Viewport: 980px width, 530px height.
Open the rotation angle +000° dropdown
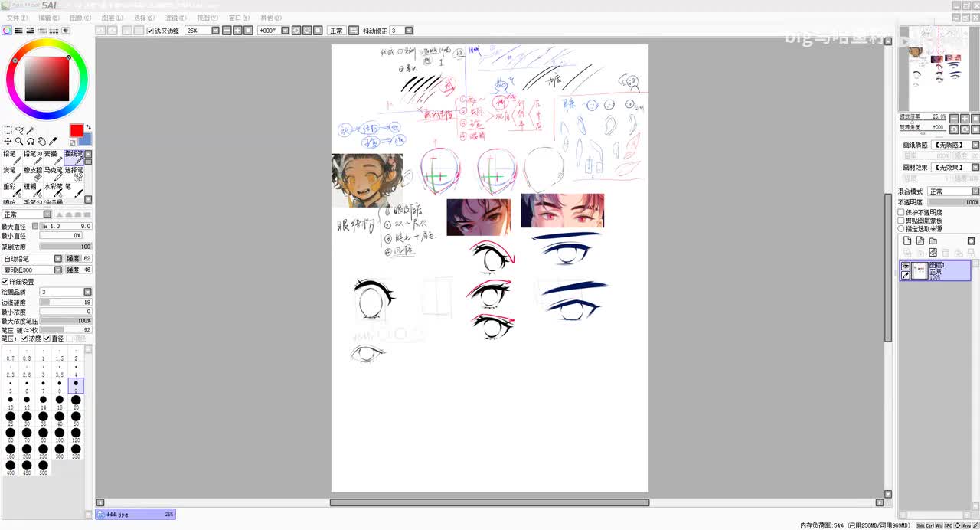tap(285, 31)
